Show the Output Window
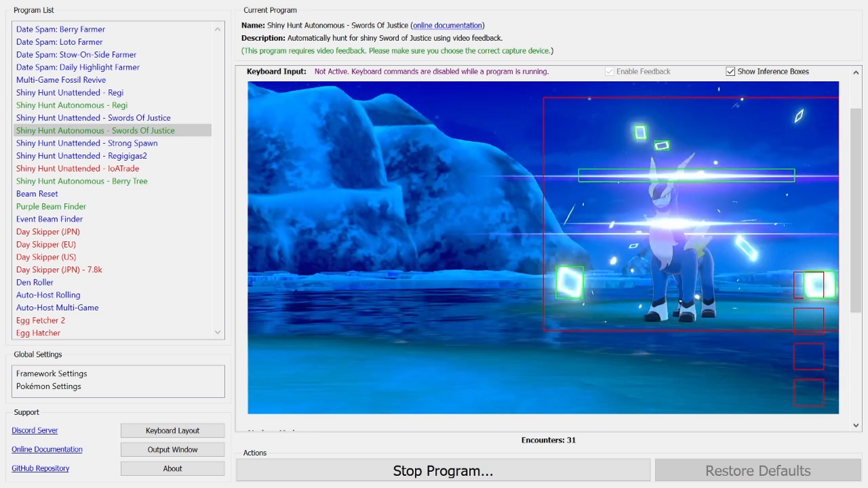Viewport: 868px width, 488px height. (x=172, y=450)
